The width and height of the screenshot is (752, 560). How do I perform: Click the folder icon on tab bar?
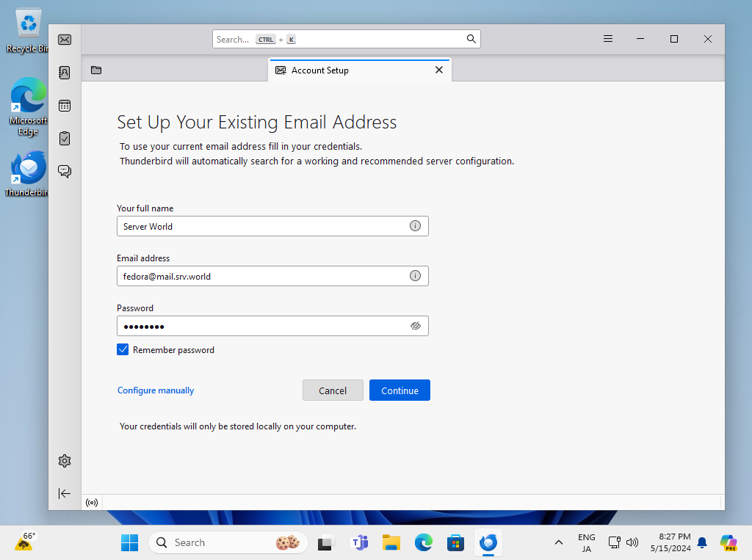click(96, 70)
